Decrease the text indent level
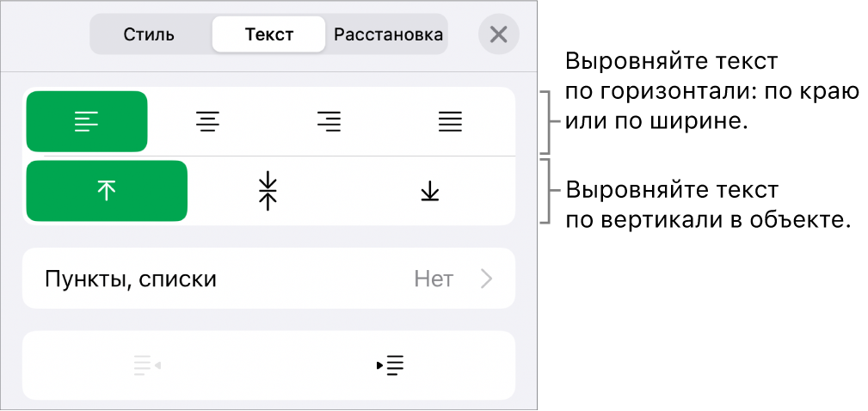 [147, 365]
